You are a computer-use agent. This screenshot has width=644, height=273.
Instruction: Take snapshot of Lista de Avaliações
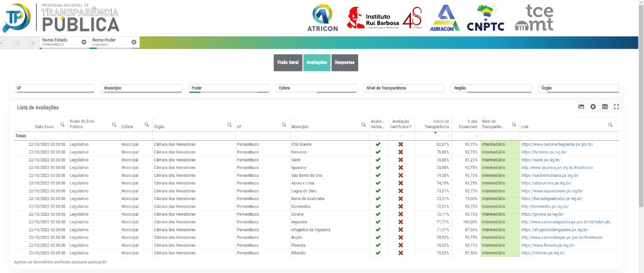click(581, 107)
